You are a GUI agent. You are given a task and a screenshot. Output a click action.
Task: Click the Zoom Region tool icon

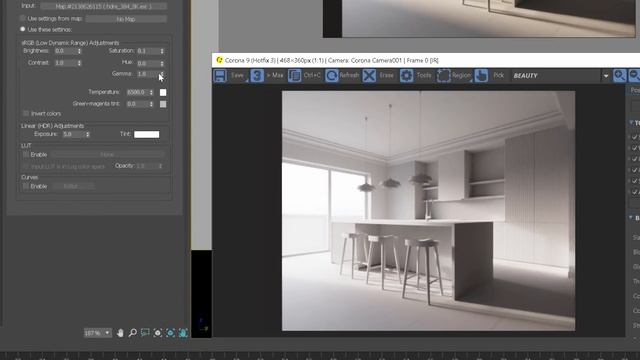[x=145, y=333]
